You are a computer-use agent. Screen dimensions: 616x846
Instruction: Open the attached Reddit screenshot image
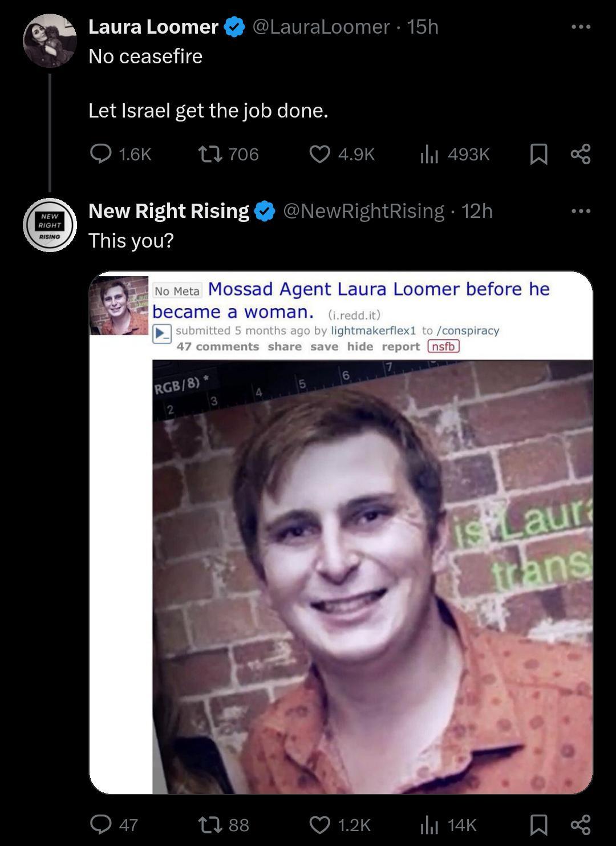coord(341,532)
